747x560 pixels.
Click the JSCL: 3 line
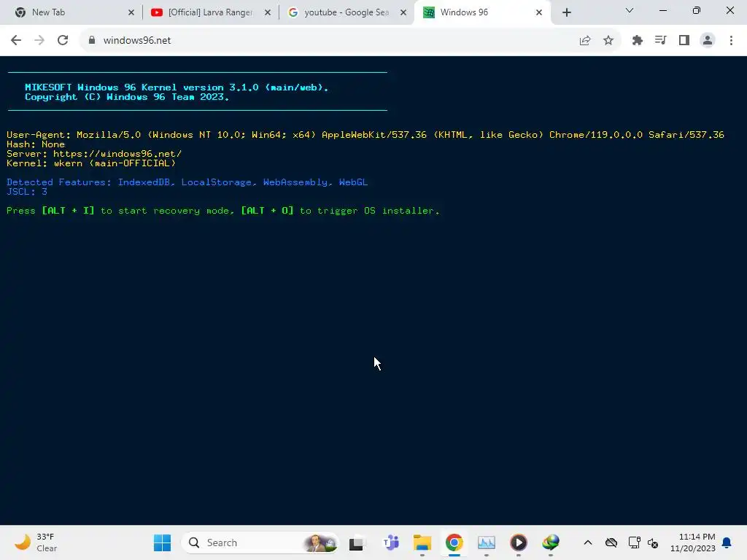tap(27, 192)
